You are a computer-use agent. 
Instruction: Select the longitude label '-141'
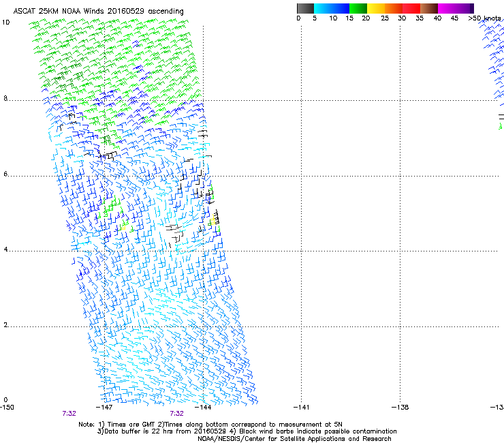(301, 408)
